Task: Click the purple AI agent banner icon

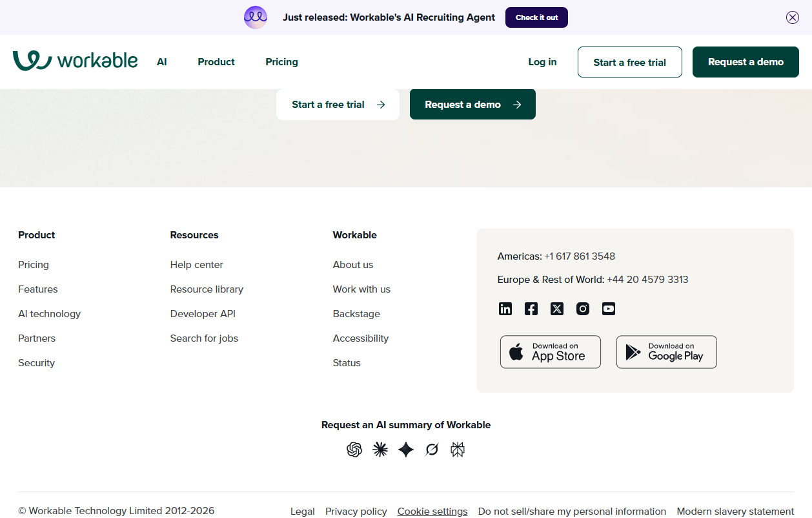Action: coord(256,17)
